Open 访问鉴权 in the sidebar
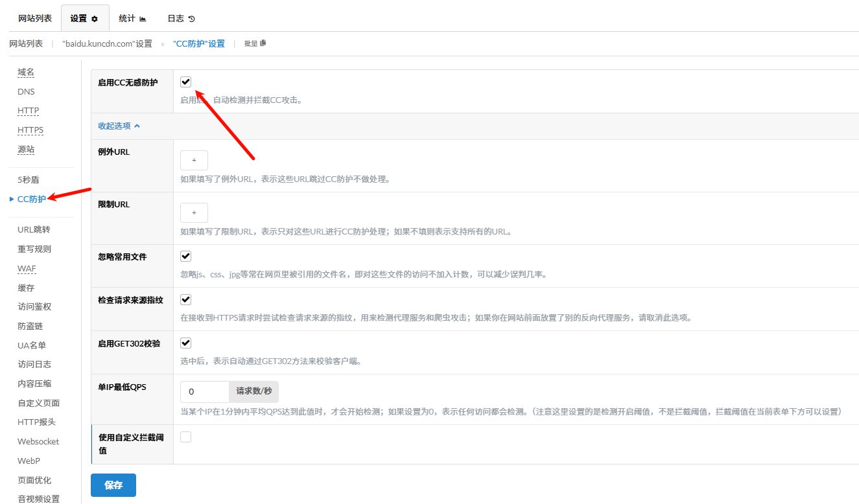This screenshot has width=859, height=504. 34,306
